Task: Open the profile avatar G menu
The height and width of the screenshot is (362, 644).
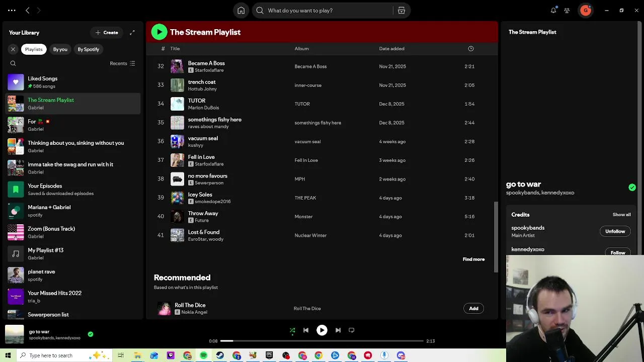Action: pyautogui.click(x=586, y=10)
